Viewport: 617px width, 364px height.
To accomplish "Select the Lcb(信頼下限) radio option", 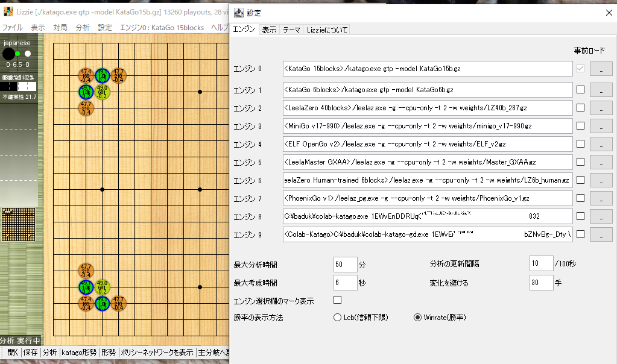I will tap(361, 317).
